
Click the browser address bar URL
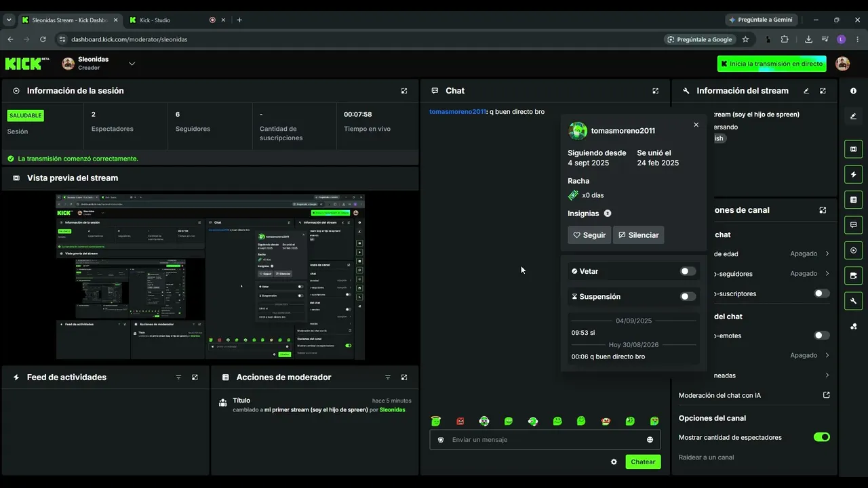click(130, 39)
